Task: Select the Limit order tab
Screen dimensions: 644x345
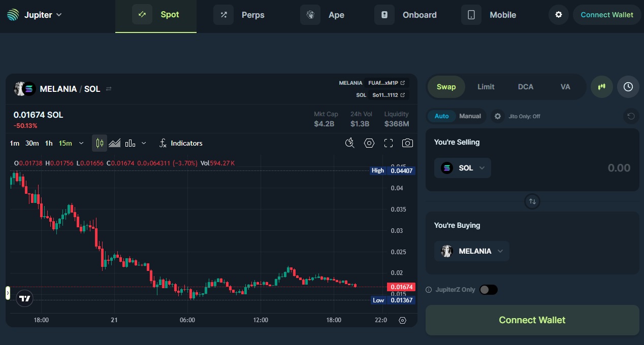Action: (486, 87)
